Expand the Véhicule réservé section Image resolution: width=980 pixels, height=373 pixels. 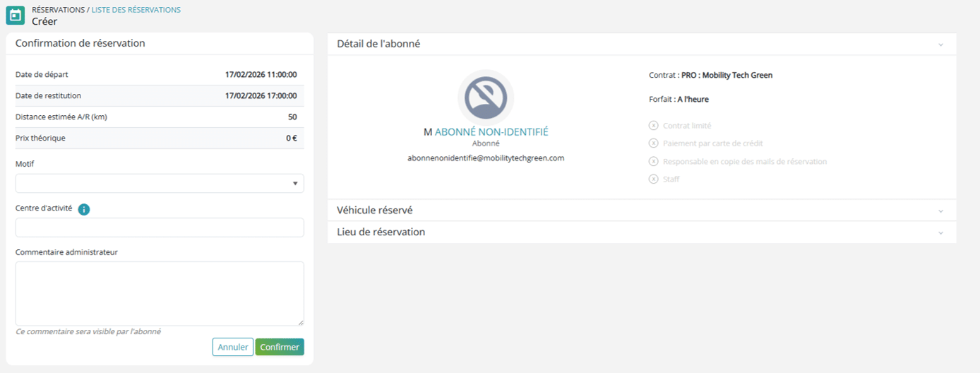[x=940, y=211]
